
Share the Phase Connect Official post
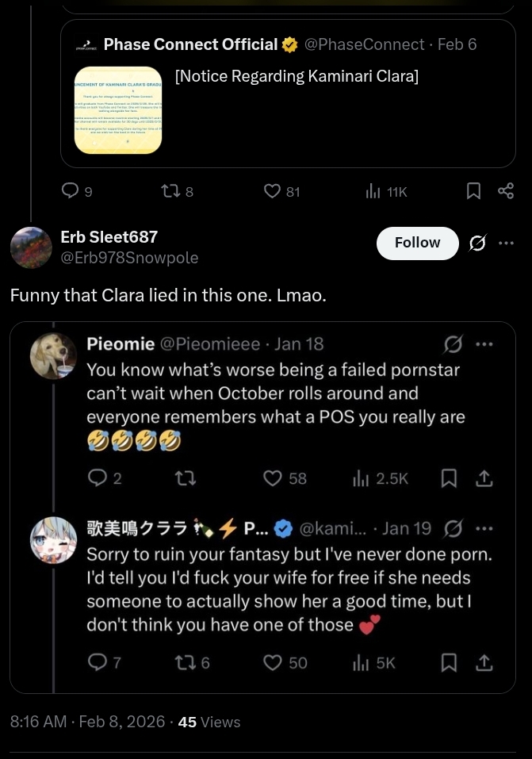coord(505,191)
